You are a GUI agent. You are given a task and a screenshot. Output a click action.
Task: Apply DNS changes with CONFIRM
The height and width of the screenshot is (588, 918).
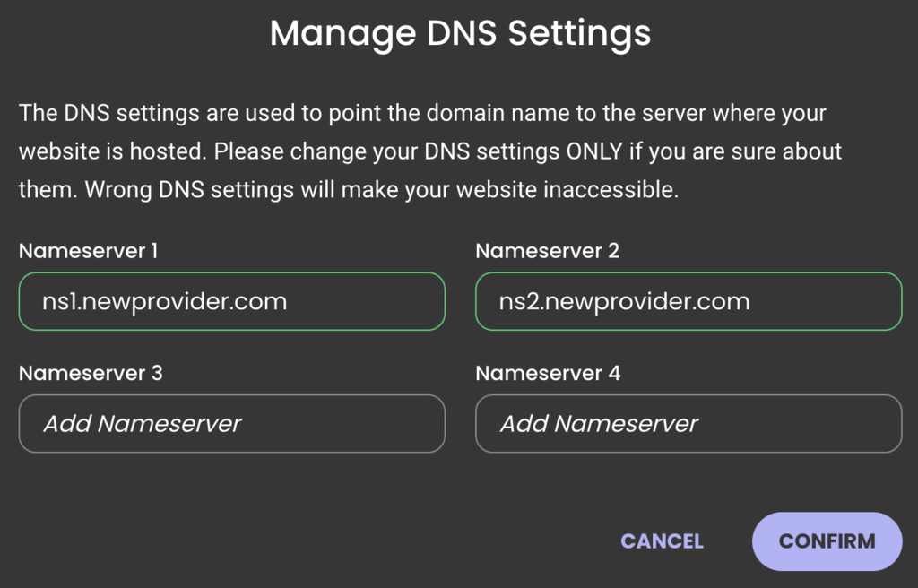pos(826,541)
